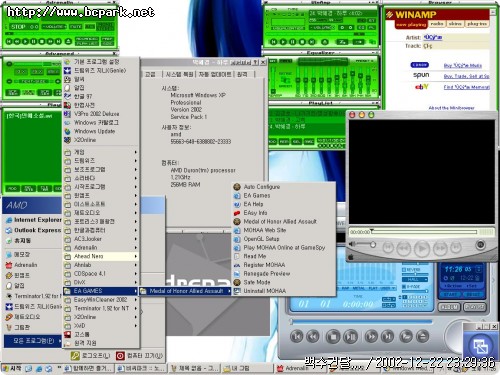500x375 pixels.
Task: Expand the Ahnlab folder arrow
Action: 136,265
